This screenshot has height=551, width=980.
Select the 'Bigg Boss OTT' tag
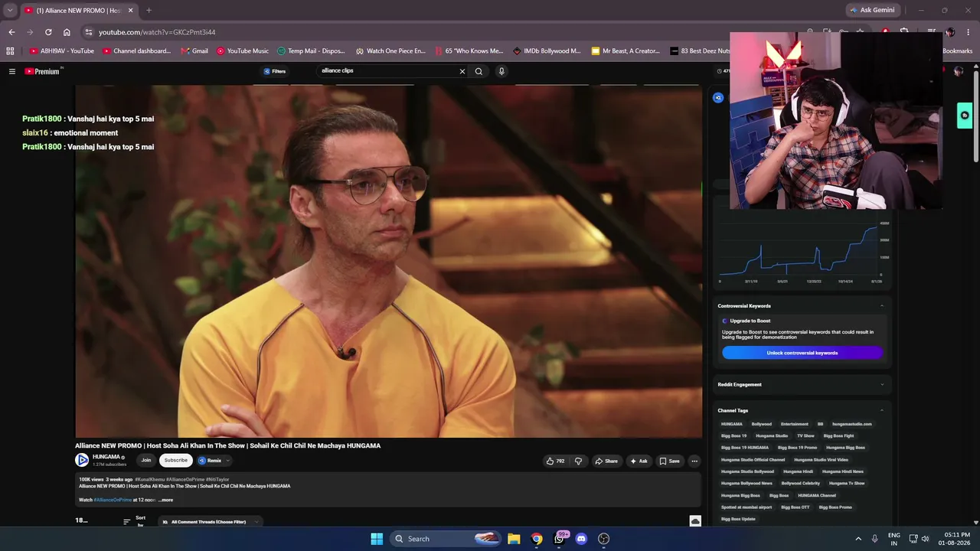tap(795, 507)
